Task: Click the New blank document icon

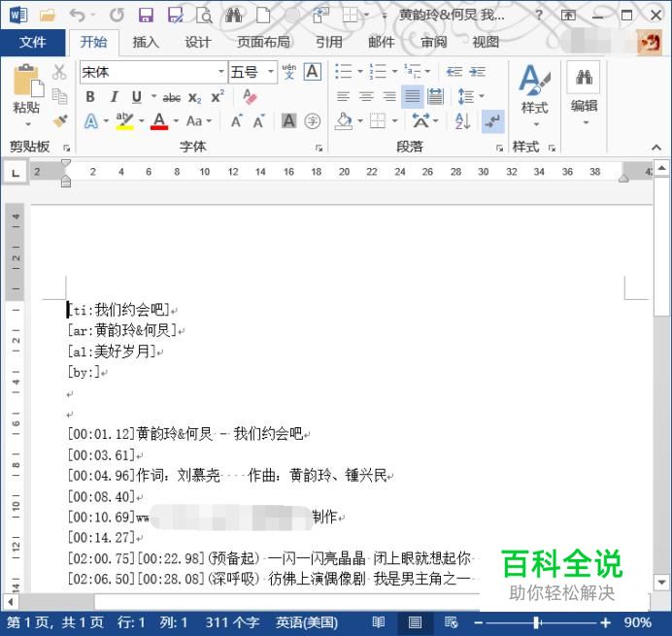Action: point(263,16)
